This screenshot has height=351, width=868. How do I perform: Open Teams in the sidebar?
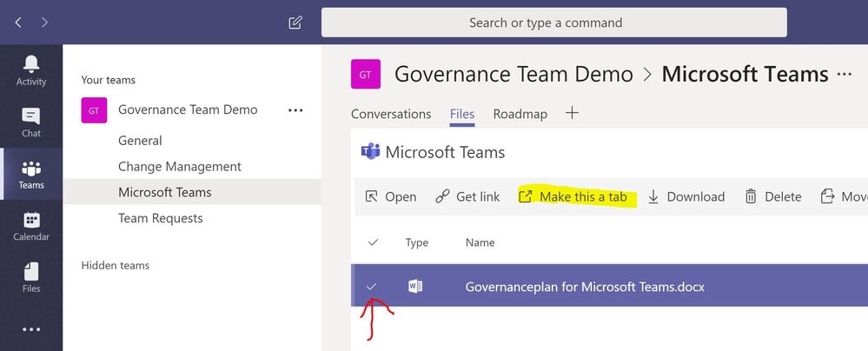coord(31,175)
